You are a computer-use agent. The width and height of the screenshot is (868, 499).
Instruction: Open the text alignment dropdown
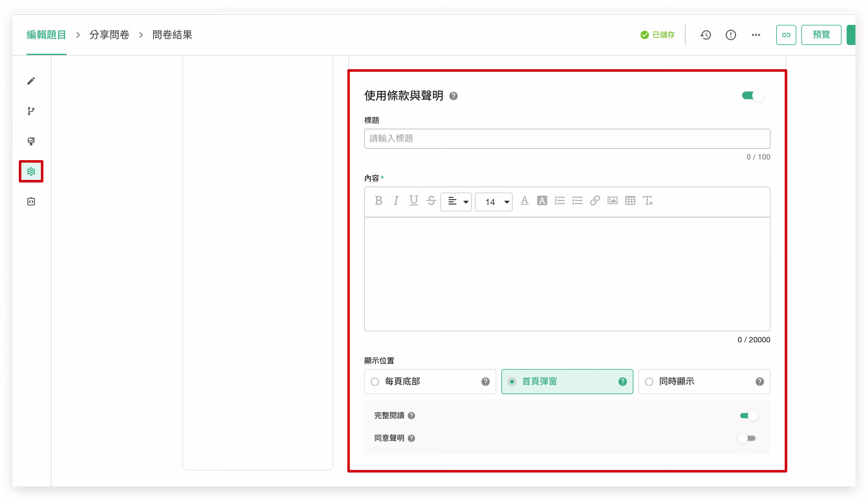[456, 202]
